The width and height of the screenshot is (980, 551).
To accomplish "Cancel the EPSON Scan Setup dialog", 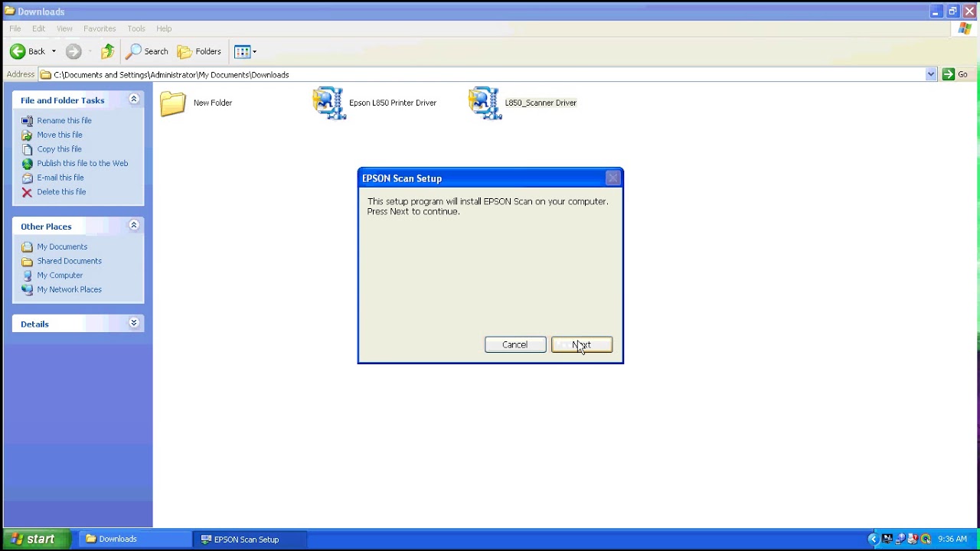I will coord(515,344).
